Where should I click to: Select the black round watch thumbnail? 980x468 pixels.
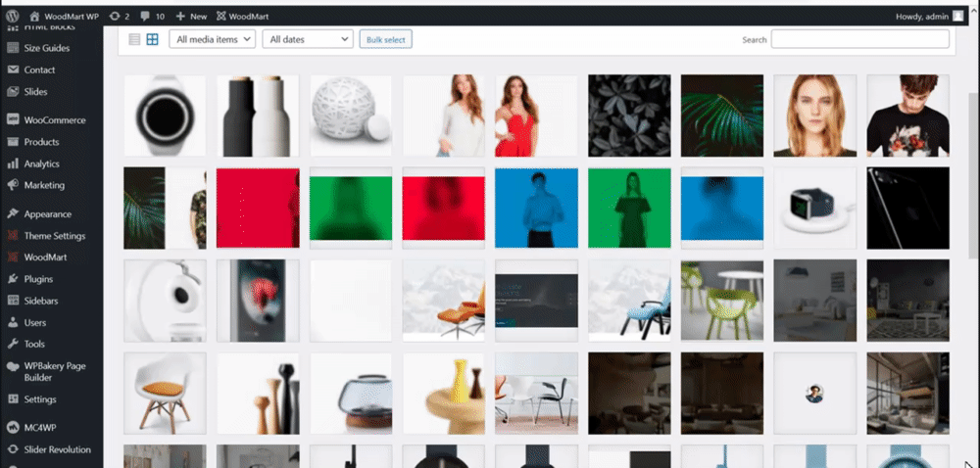point(165,116)
